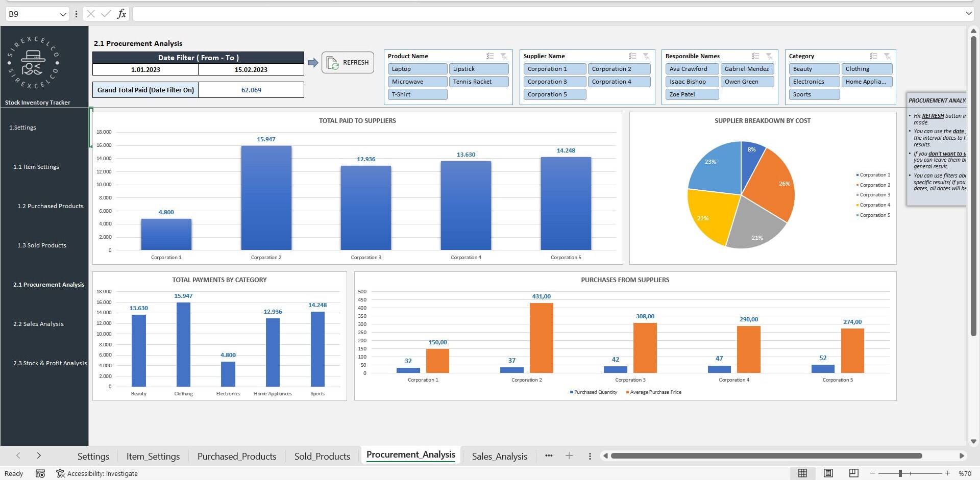The width and height of the screenshot is (980, 480).
Task: Toggle multi-select in Product Name slicer
Action: point(490,56)
